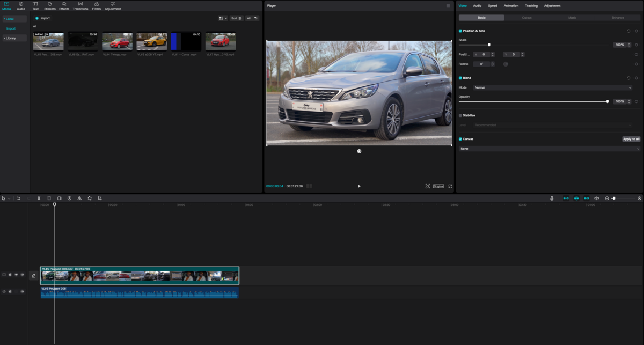Open the Sort dropdown in media panel
This screenshot has height=345, width=644.
[x=237, y=18]
